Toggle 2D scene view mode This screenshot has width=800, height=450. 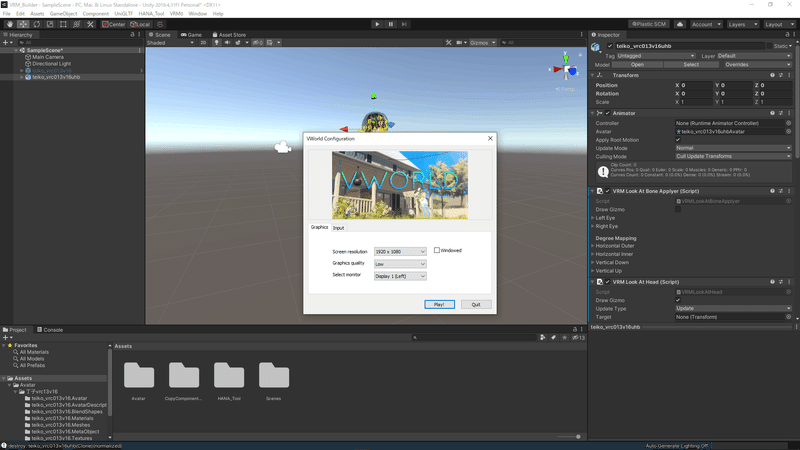(x=203, y=42)
